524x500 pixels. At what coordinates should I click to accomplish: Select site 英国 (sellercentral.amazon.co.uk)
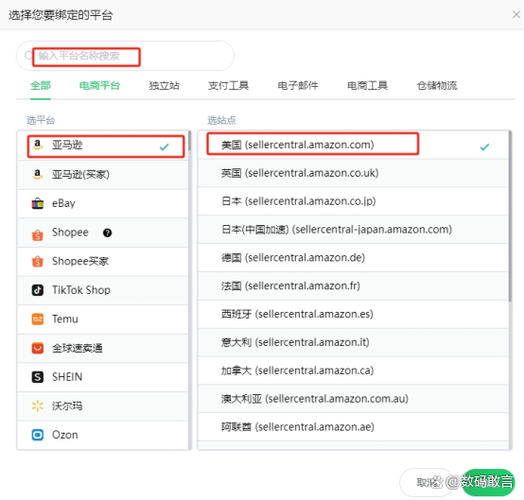[x=353, y=173]
